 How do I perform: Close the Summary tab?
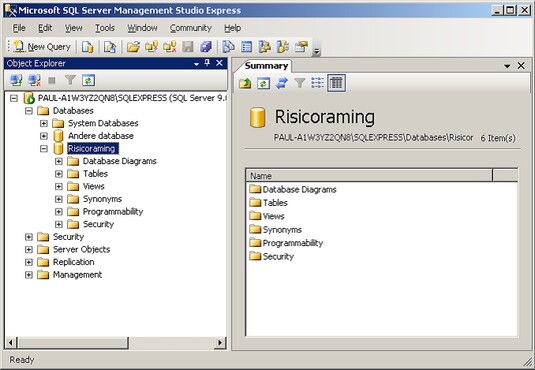[x=521, y=66]
